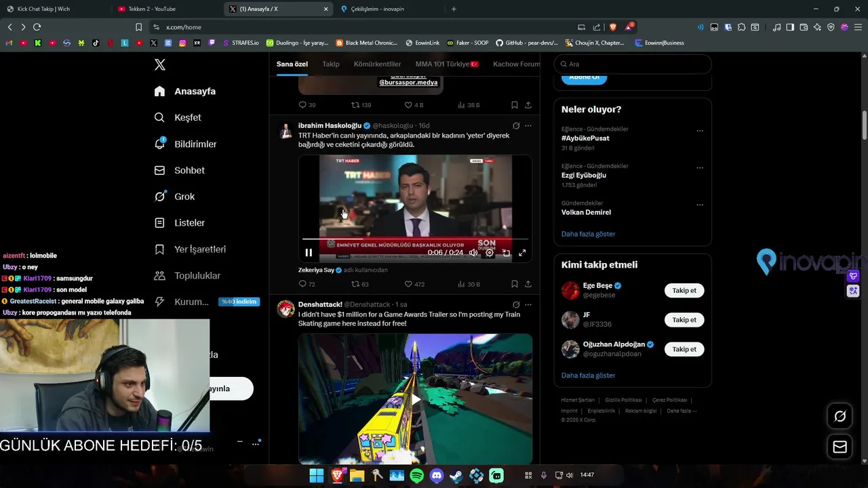Screen dimensions: 868x488
Task: Open options for Volkan Demirel trend
Action: (x=700, y=205)
